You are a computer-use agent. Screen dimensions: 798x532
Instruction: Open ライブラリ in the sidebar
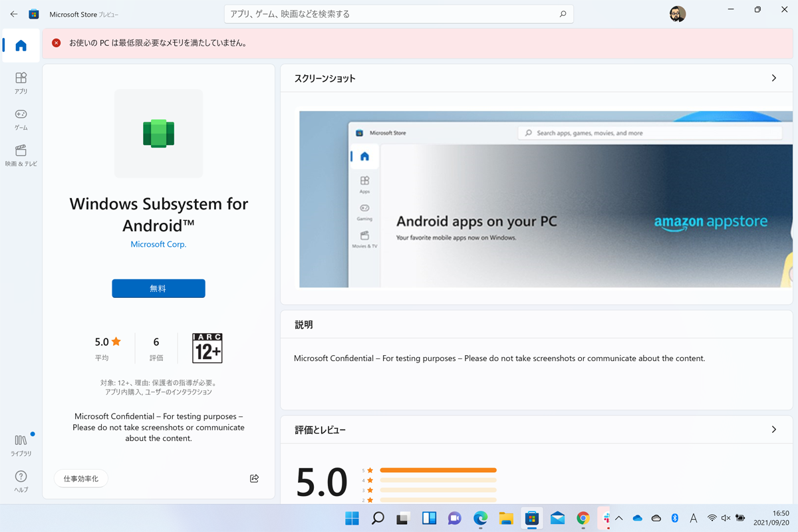(21, 446)
